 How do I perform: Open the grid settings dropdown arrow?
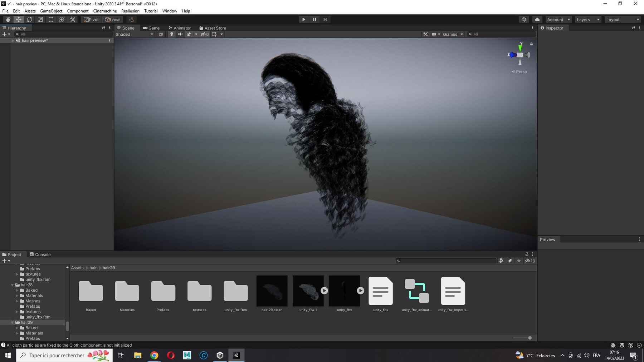[221, 34]
